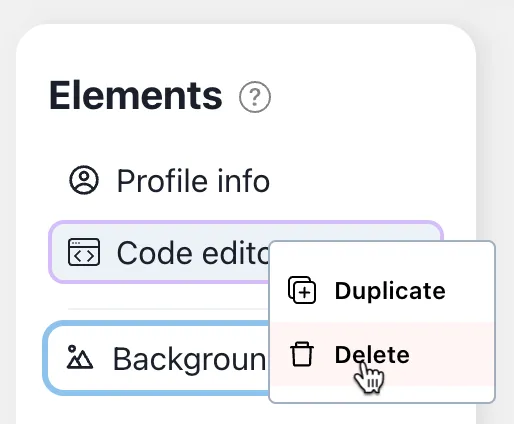This screenshot has width=514, height=424.
Task: Choose Delete from the context menu
Action: click(x=382, y=354)
